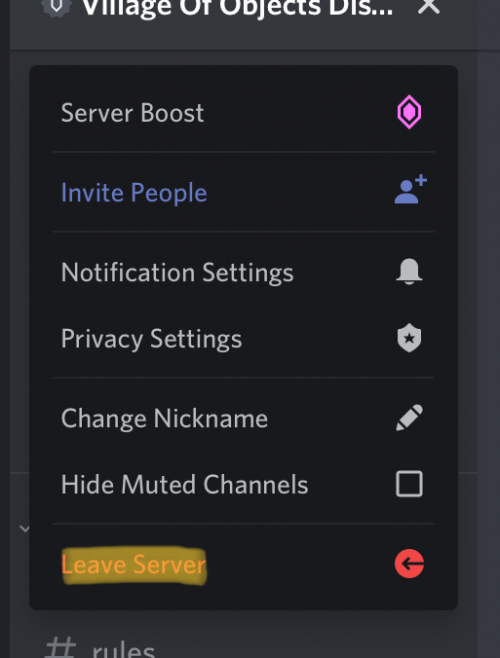
Task: Click the hash icon next to rules channel
Action: [60, 648]
